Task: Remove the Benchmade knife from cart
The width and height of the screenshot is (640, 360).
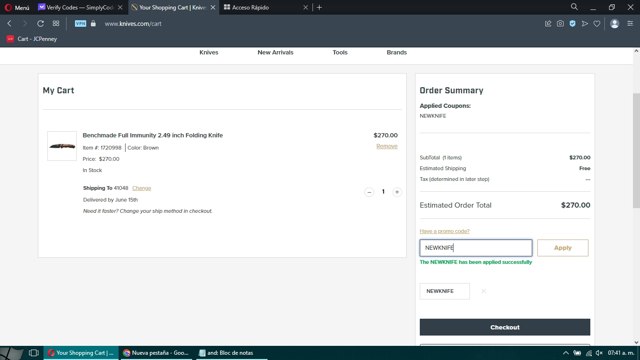Action: point(387,146)
